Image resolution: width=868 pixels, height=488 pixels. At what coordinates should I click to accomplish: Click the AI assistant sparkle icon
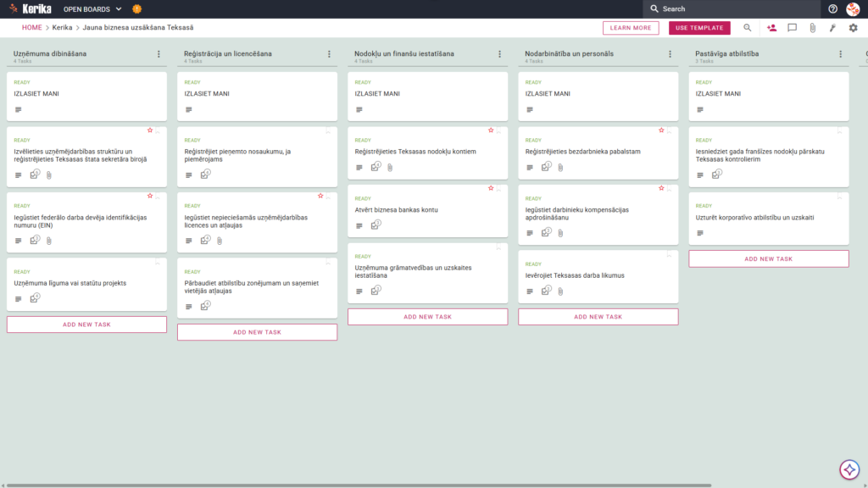tap(849, 469)
